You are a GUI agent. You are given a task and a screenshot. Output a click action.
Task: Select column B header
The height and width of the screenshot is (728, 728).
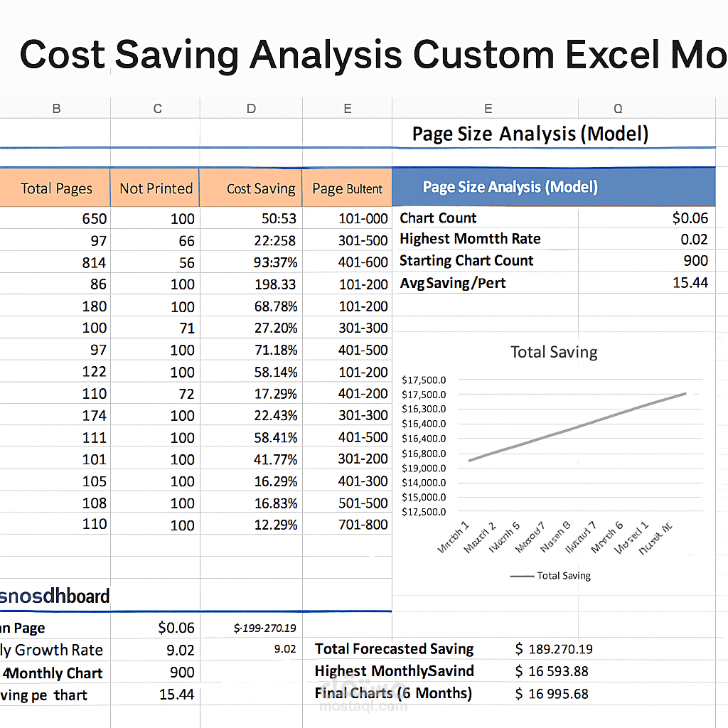[x=56, y=109]
